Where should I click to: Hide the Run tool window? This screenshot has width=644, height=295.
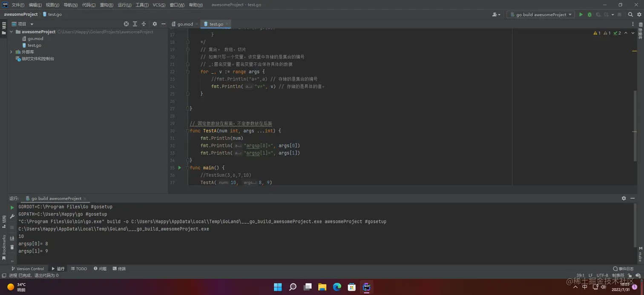coord(632,198)
